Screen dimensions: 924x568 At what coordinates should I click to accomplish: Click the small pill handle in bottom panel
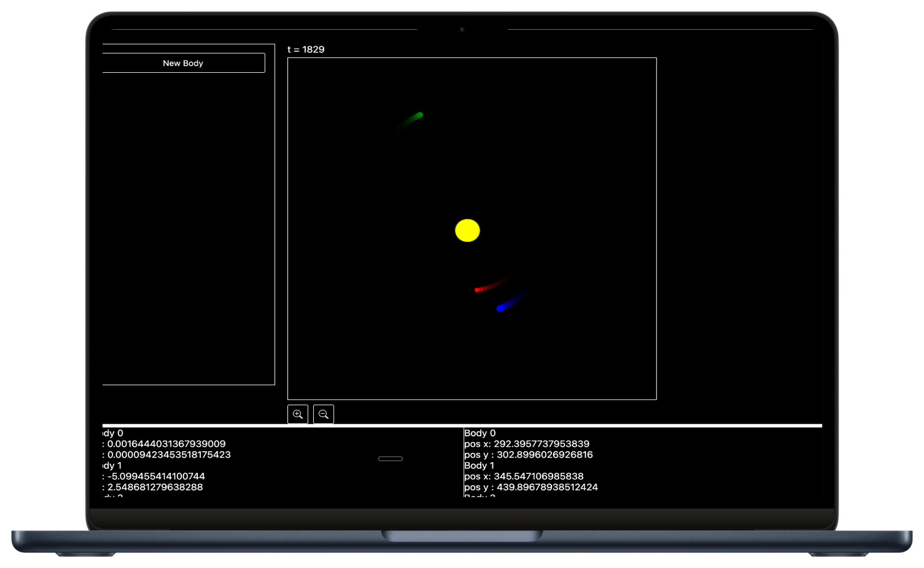coord(390,458)
